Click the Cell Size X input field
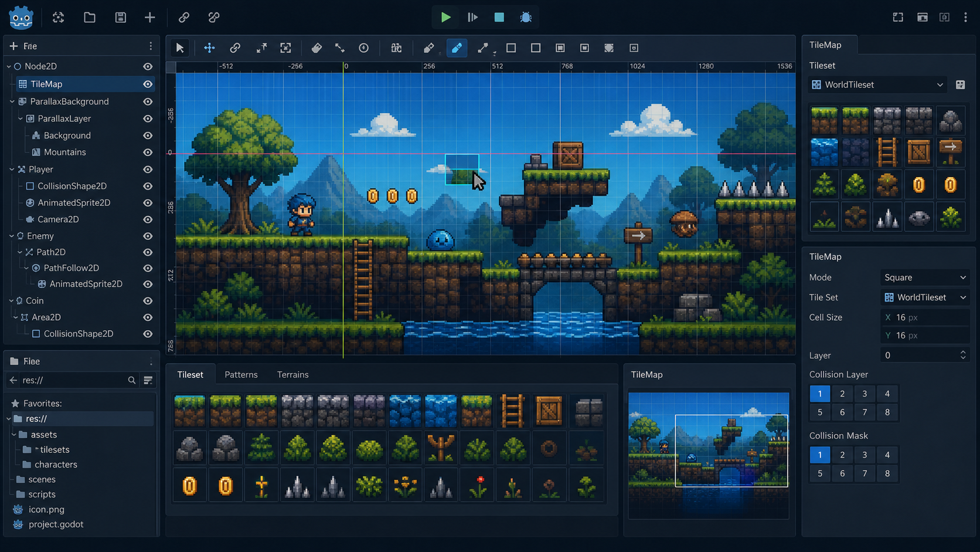Screen dimensions: 980x552 [x=924, y=317]
